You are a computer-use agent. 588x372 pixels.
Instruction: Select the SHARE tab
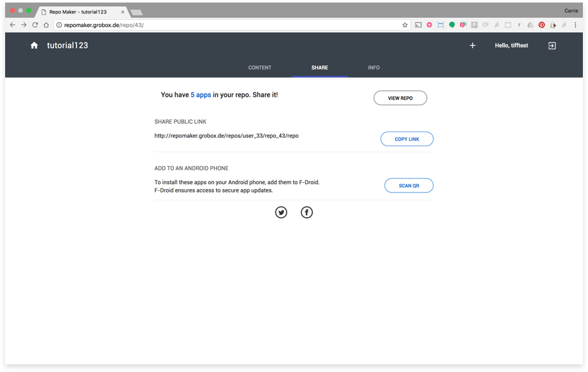click(320, 67)
